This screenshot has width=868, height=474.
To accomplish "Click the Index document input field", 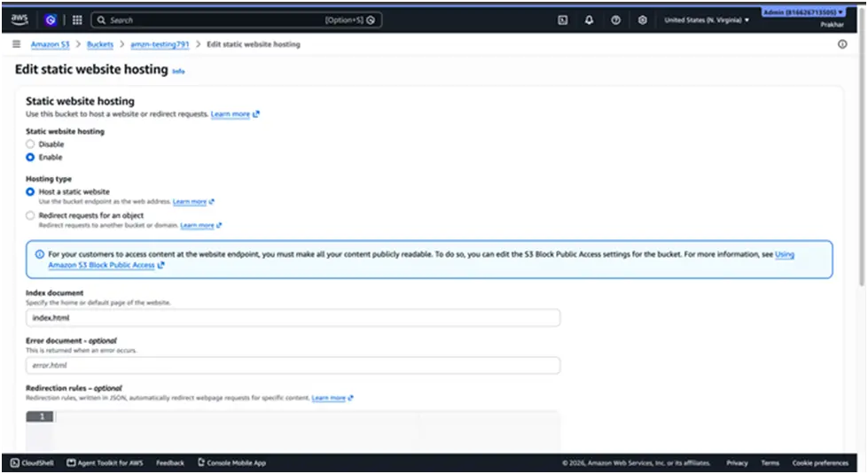I will (293, 318).
